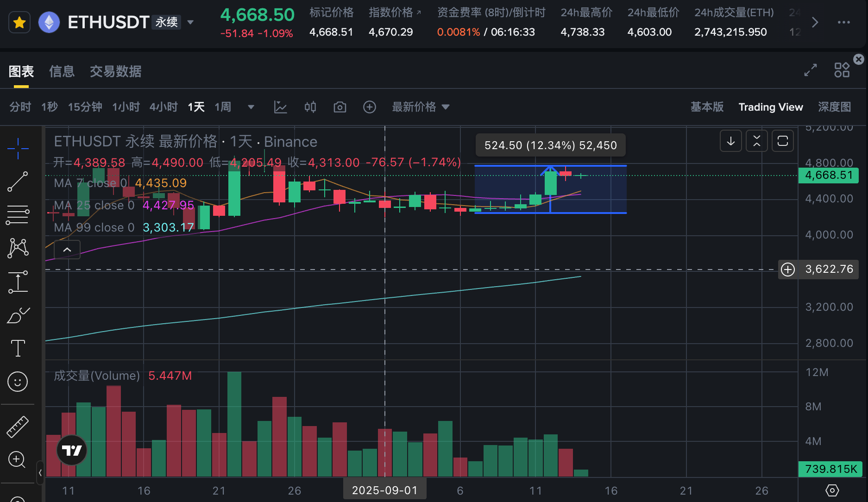
Task: Switch to 深度图 depth chart view
Action: (834, 107)
